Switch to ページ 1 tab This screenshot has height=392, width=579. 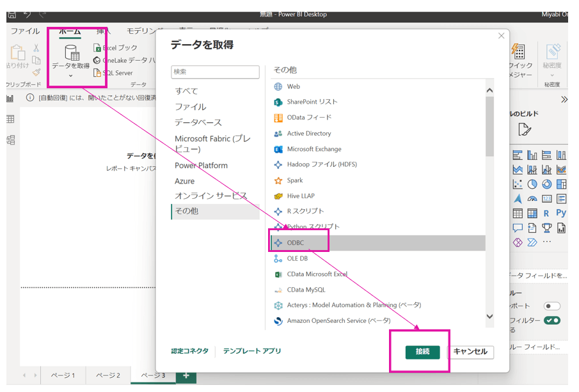pyautogui.click(x=63, y=375)
